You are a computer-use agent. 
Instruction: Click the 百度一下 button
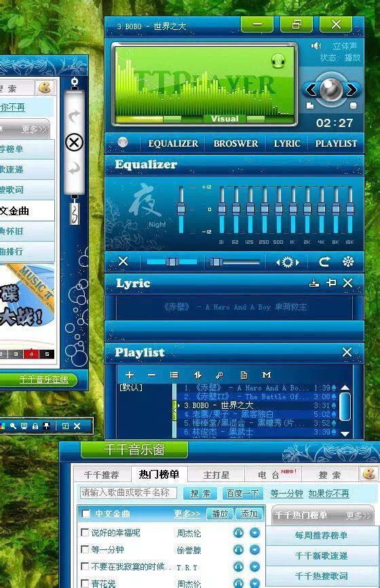[242, 494]
